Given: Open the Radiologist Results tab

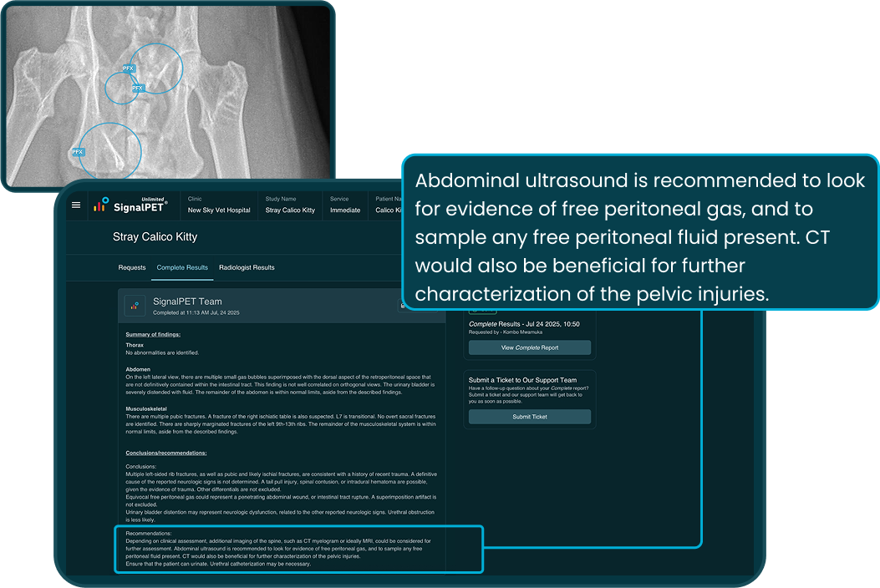Looking at the screenshot, I should click(247, 267).
